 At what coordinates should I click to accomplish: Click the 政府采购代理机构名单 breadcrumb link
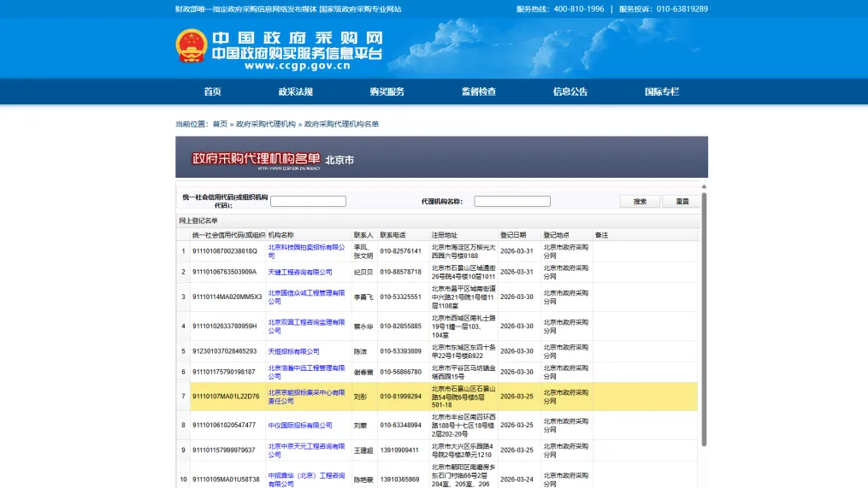point(341,124)
